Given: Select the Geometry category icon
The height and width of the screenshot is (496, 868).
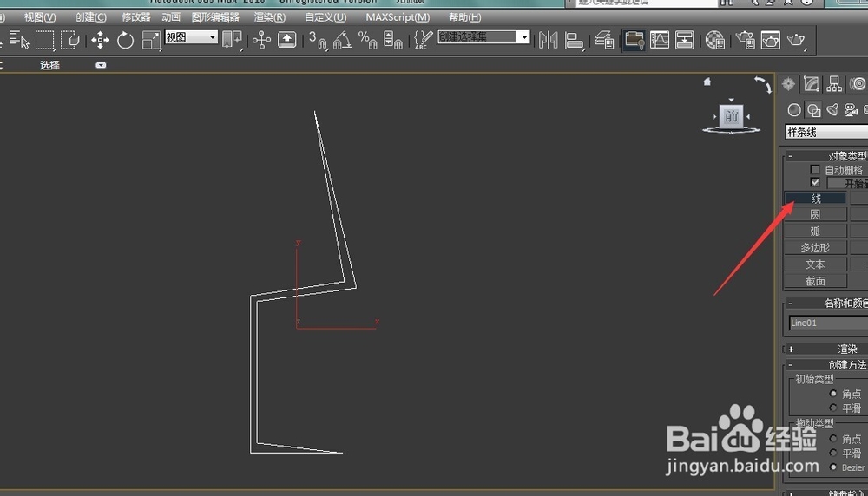Looking at the screenshot, I should point(794,110).
